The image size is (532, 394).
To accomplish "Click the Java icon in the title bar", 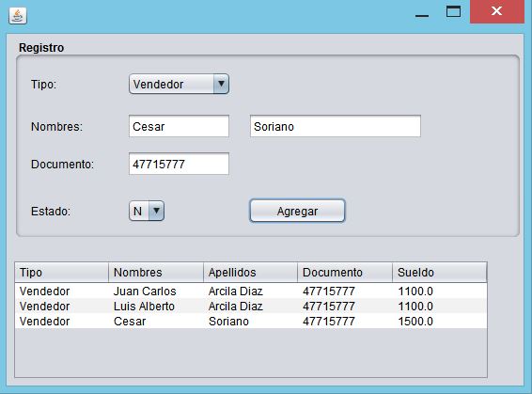I will (18, 16).
